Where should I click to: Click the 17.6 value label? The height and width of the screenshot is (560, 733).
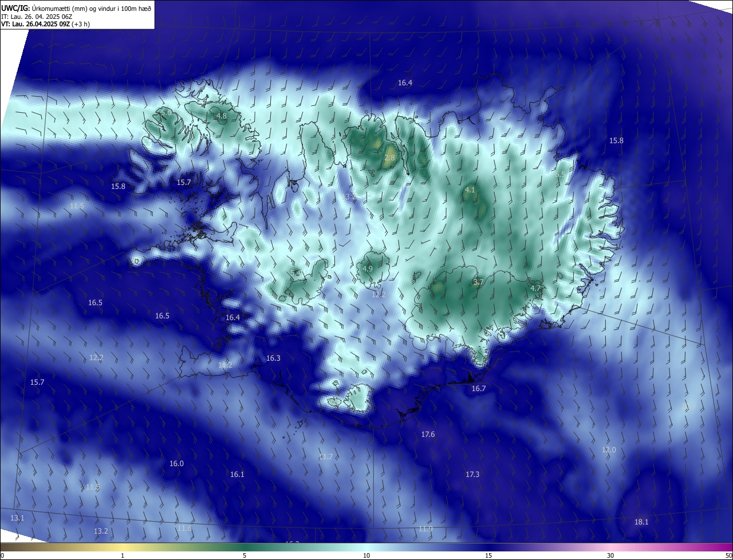[x=428, y=434]
